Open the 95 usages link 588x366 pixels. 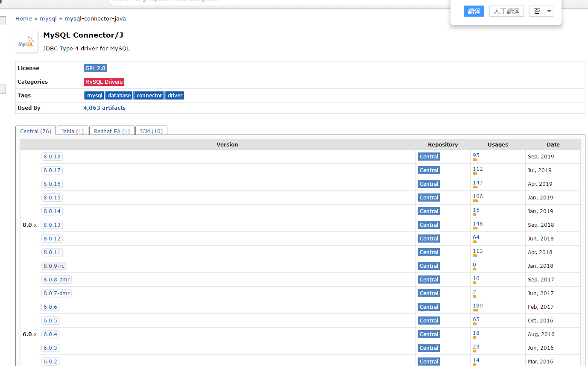point(476,155)
